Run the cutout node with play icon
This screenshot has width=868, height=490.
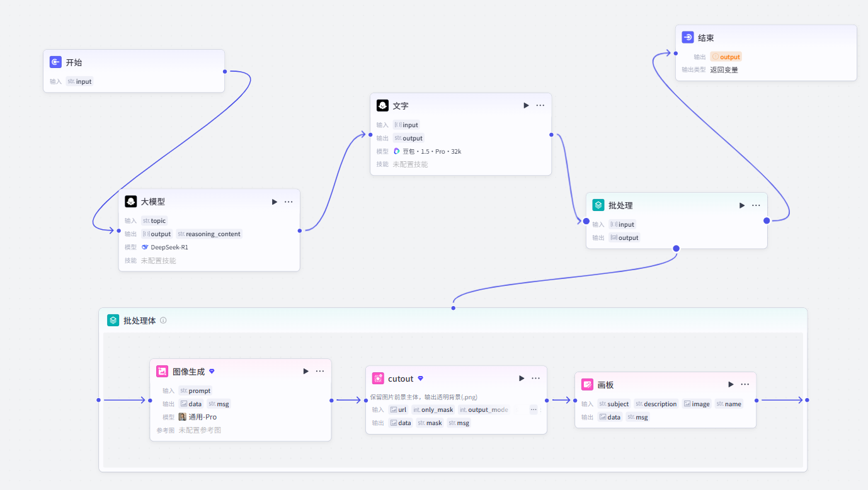[x=522, y=378]
